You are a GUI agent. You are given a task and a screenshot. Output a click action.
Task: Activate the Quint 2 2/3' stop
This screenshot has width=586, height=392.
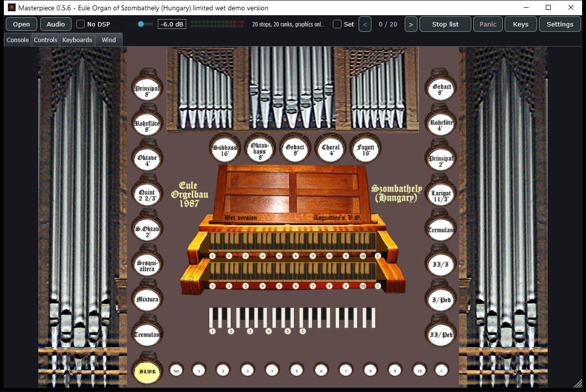147,194
